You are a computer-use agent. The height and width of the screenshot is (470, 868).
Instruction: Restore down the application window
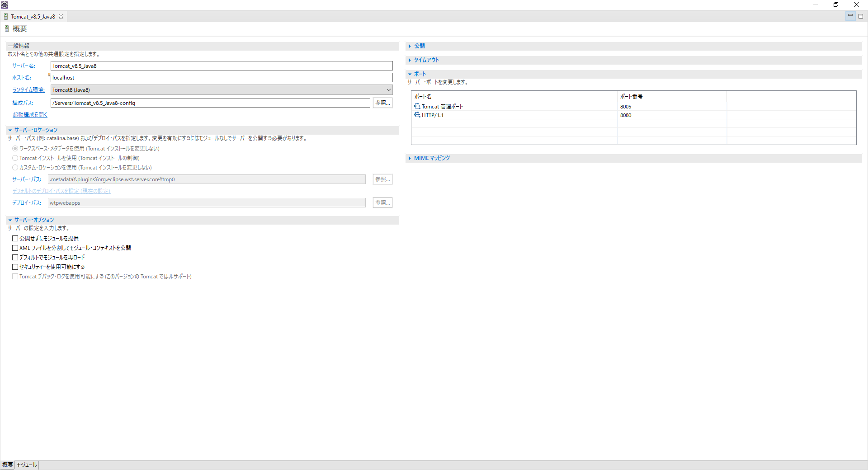pyautogui.click(x=836, y=5)
